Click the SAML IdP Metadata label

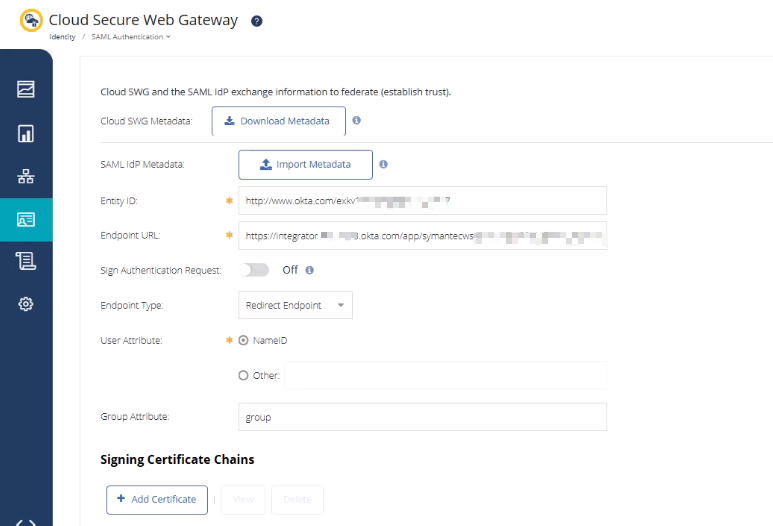point(142,165)
